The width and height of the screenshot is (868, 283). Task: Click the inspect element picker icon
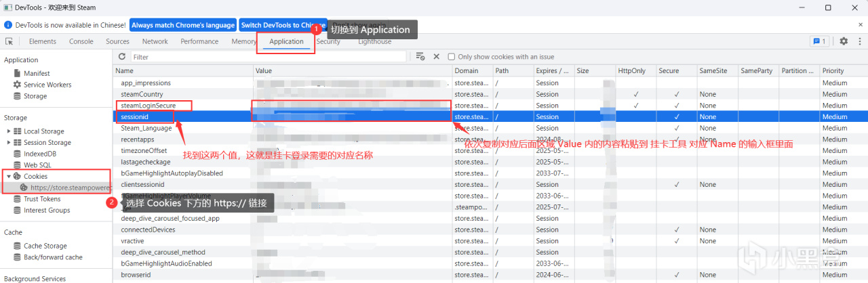pyautogui.click(x=9, y=41)
